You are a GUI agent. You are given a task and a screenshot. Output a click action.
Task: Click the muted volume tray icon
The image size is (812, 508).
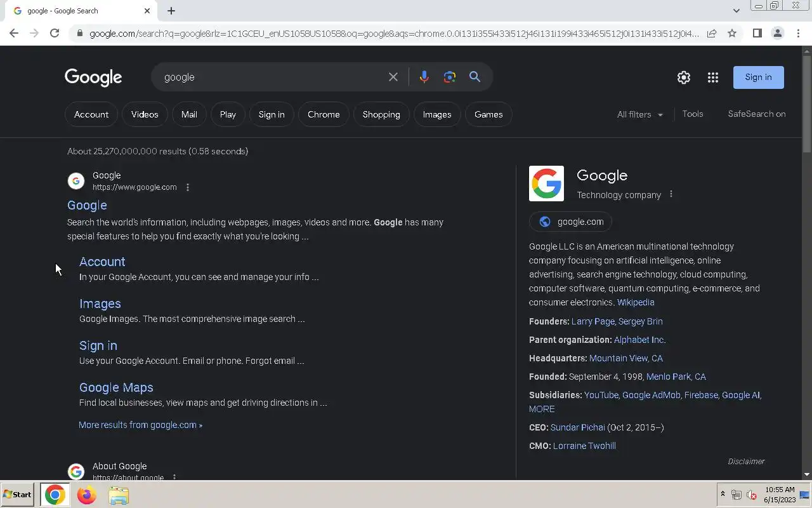pos(752,495)
